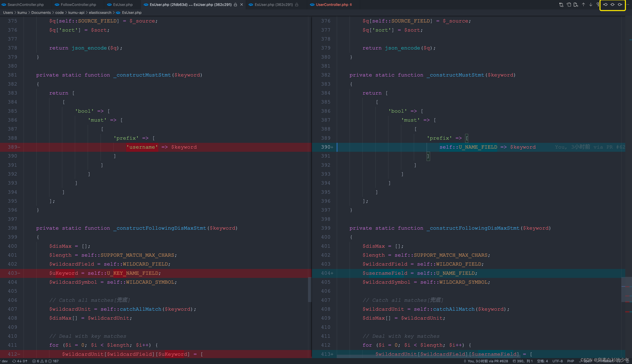Image resolution: width=632 pixels, height=364 pixels.
Task: Click _constructMustStmt function name in left pane
Action: click(x=142, y=75)
